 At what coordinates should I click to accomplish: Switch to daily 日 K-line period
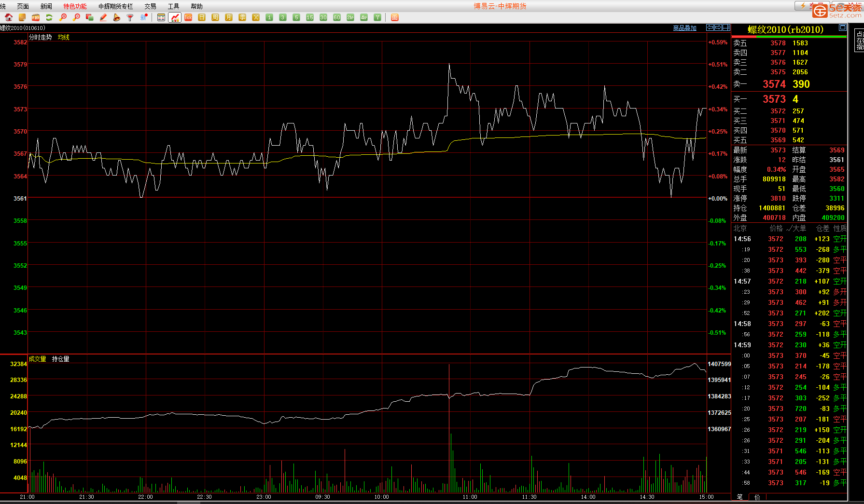point(202,17)
